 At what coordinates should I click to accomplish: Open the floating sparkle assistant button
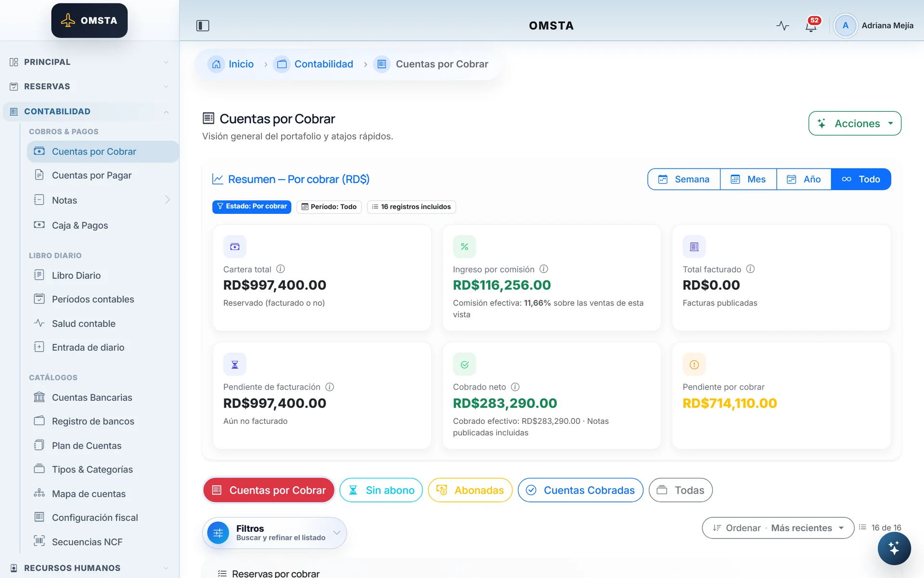(x=894, y=548)
